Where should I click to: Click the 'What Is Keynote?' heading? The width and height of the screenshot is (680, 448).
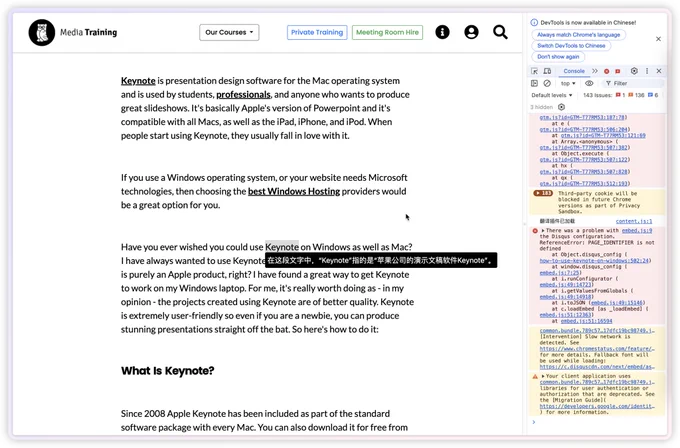pos(167,371)
